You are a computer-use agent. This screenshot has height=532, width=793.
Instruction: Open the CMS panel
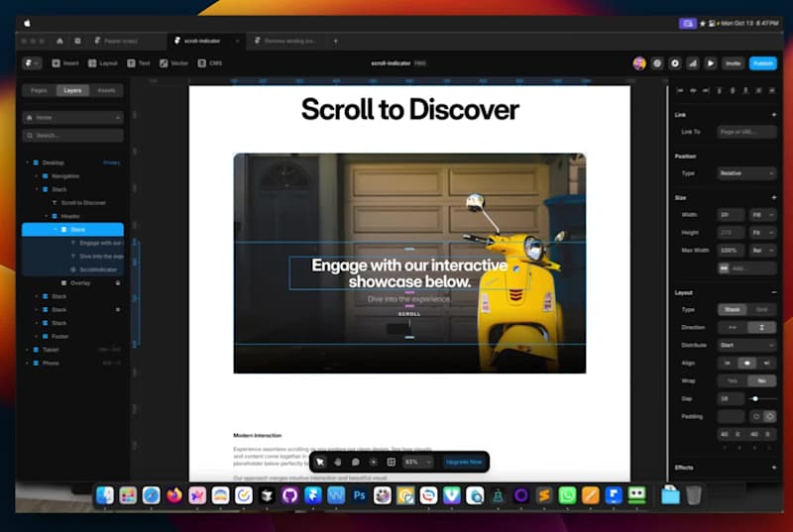coord(210,63)
